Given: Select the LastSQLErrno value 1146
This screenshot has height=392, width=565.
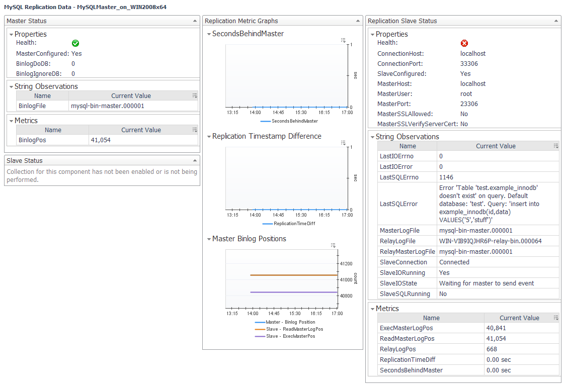Looking at the screenshot, I should coord(446,177).
